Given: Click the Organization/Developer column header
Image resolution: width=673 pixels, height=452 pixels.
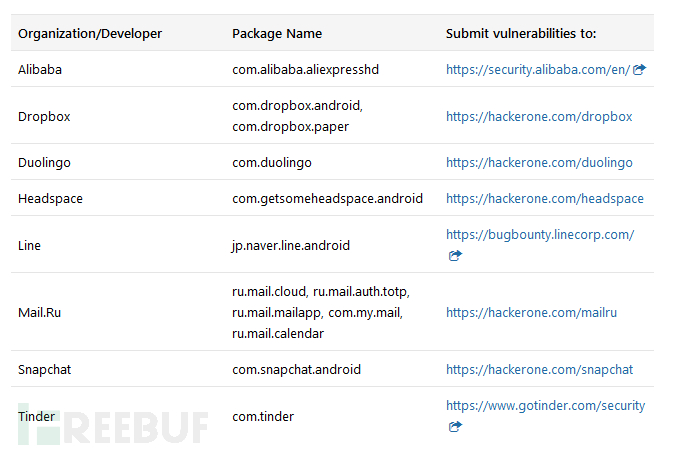Looking at the screenshot, I should 90,33.
